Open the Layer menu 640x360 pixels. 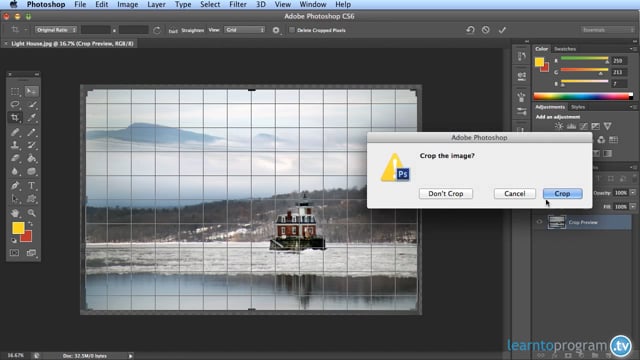click(156, 4)
